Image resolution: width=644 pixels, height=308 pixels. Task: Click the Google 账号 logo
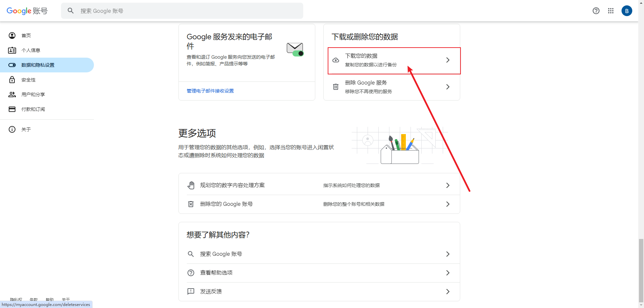pos(27,11)
